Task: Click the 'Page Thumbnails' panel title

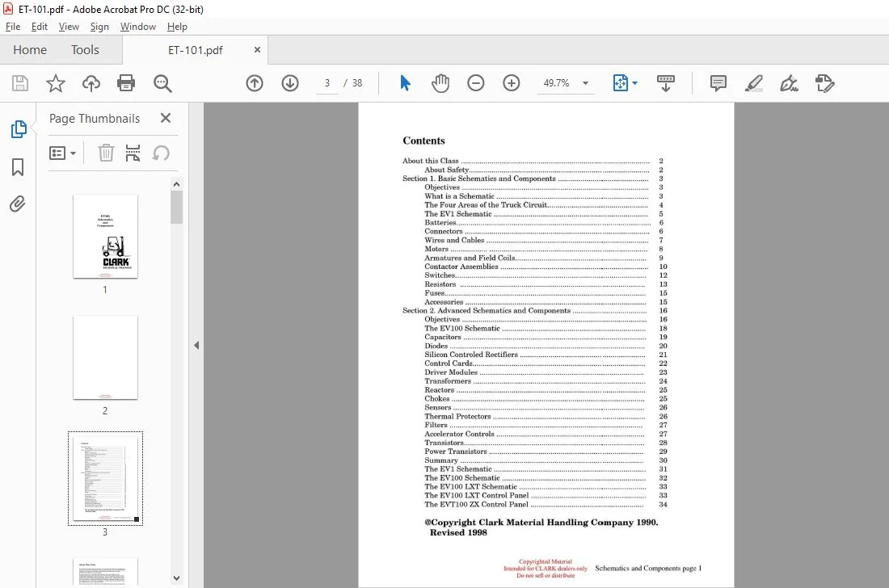Action: click(94, 119)
